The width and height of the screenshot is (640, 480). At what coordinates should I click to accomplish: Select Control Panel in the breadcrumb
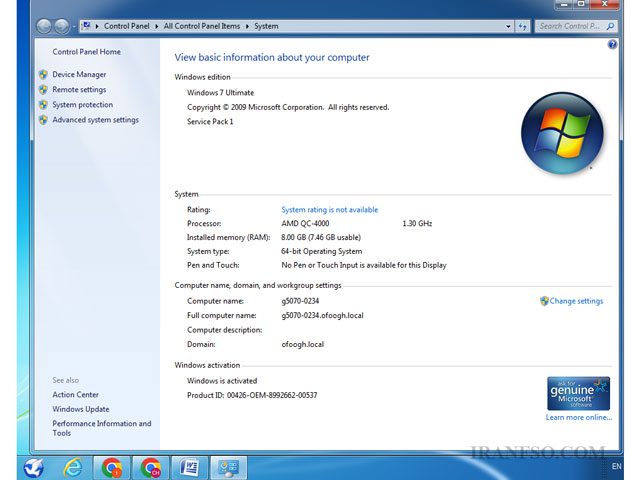tap(127, 26)
